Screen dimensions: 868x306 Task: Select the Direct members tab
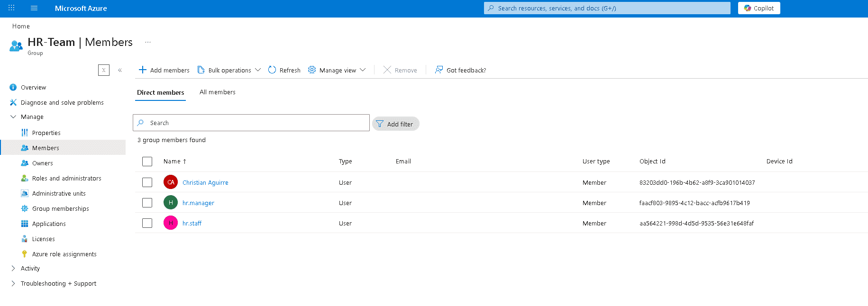pos(160,92)
